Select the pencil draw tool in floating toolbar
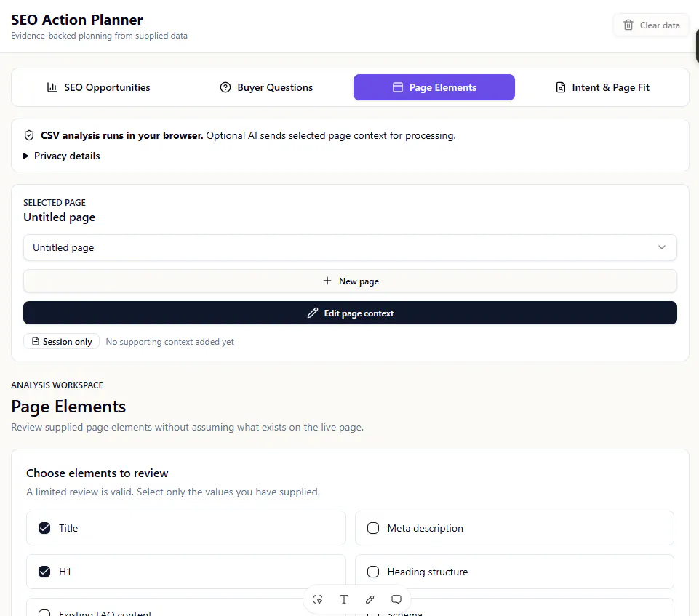 370,599
